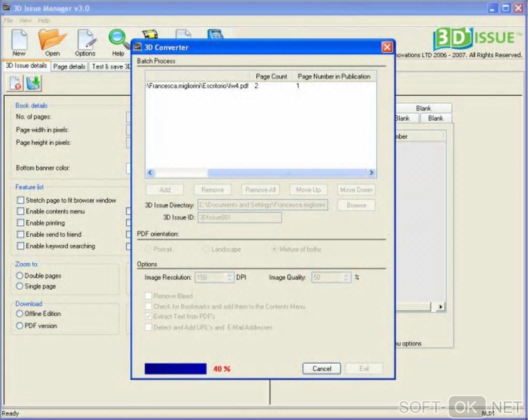Screen dimensions: 528x420
Task: Click the top Blank page tab
Action: coord(423,108)
